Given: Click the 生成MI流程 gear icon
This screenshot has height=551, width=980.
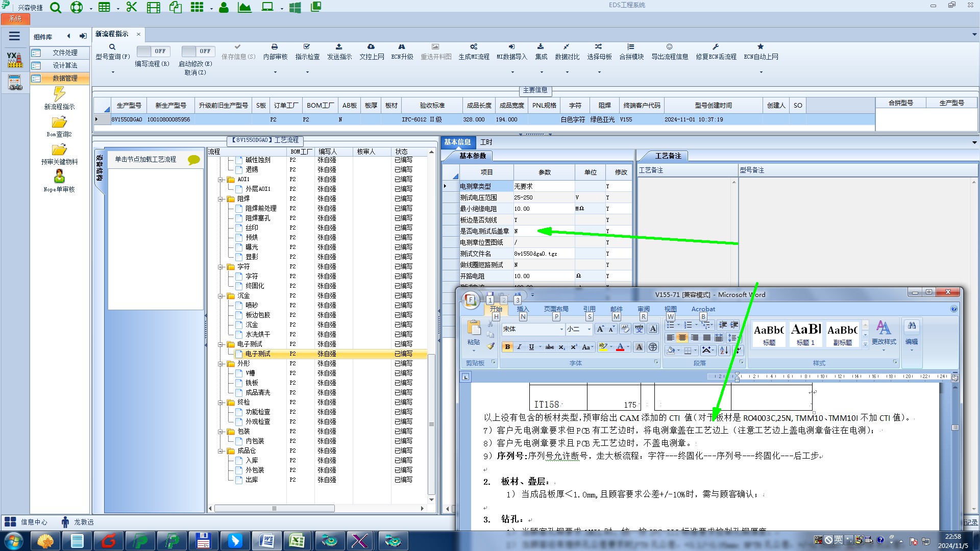Looking at the screenshot, I should [x=474, y=46].
